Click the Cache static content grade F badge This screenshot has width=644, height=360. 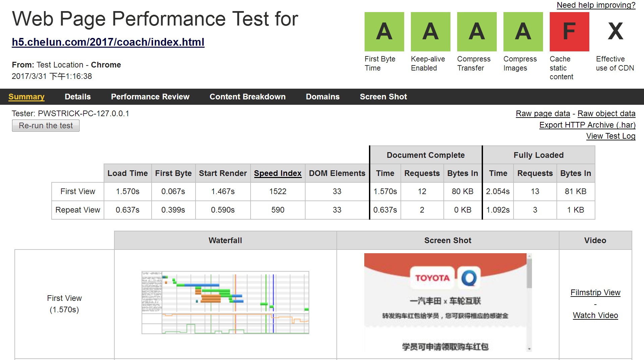point(569,32)
